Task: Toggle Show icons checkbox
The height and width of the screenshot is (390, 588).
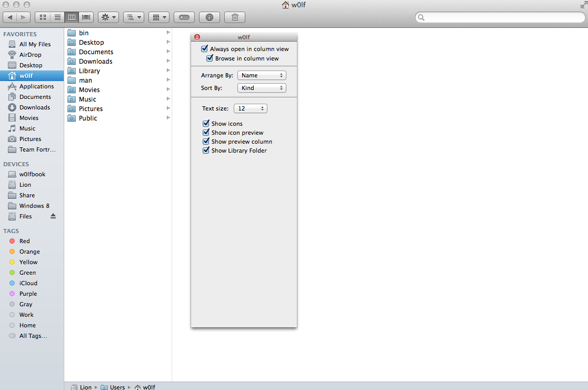Action: [206, 123]
